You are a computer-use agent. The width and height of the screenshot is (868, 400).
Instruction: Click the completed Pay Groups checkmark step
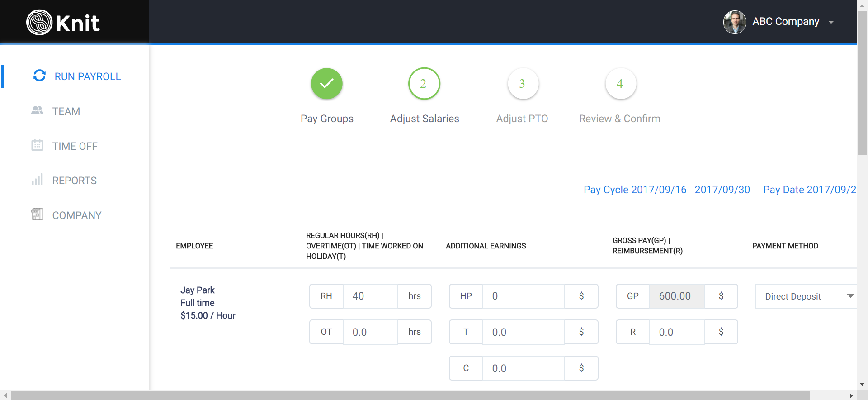(x=327, y=84)
